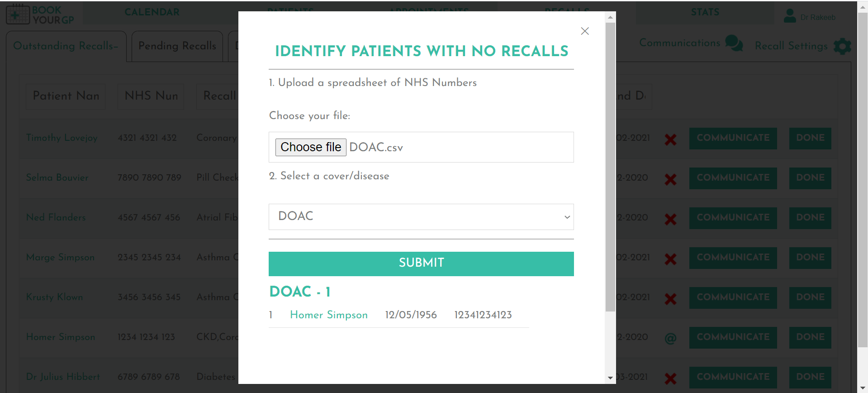Screen dimensions: 868x393
Task: Open the Calendar menu item
Action: tap(152, 12)
